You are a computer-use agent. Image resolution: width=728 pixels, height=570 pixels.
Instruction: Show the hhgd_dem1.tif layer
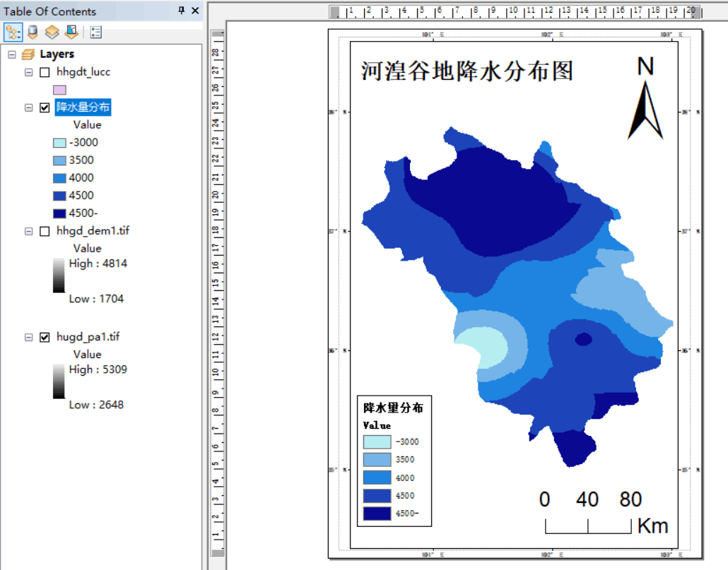[x=45, y=230]
